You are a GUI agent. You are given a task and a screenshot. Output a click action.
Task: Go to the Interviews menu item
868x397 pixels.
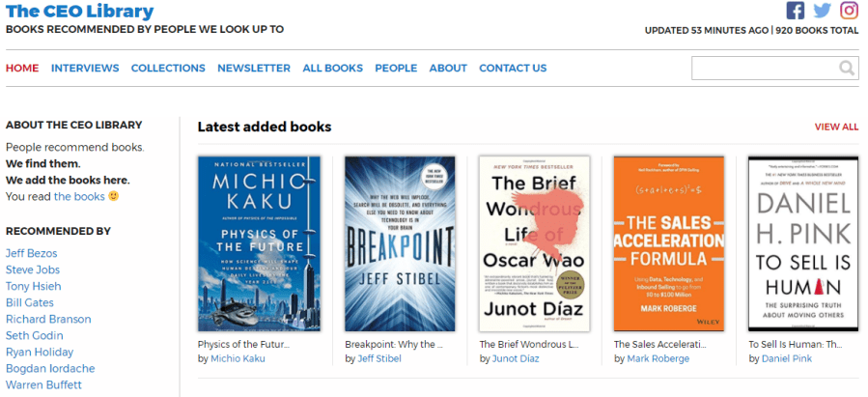coord(85,69)
